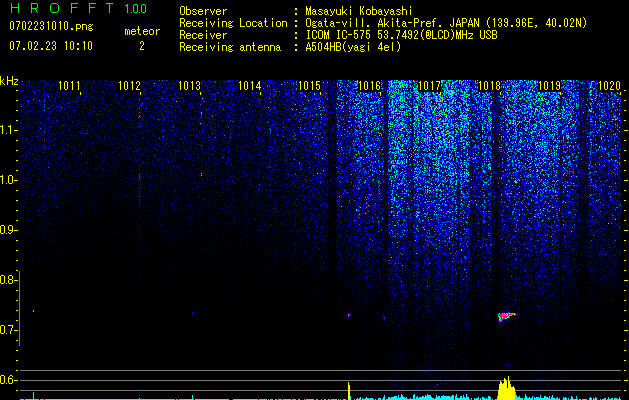629x400 pixels.
Task: Click observer name Masayuki Kobayashi
Action: (x=359, y=11)
